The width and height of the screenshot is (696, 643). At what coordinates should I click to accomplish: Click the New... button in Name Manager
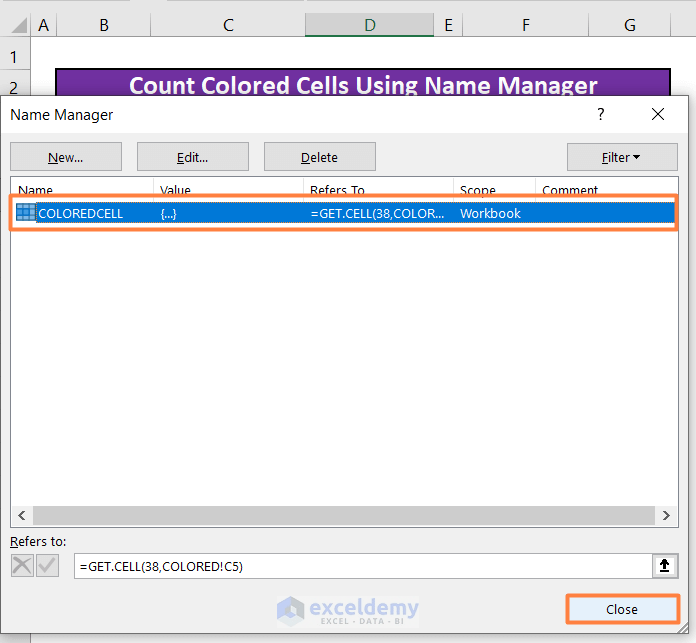click(x=66, y=157)
